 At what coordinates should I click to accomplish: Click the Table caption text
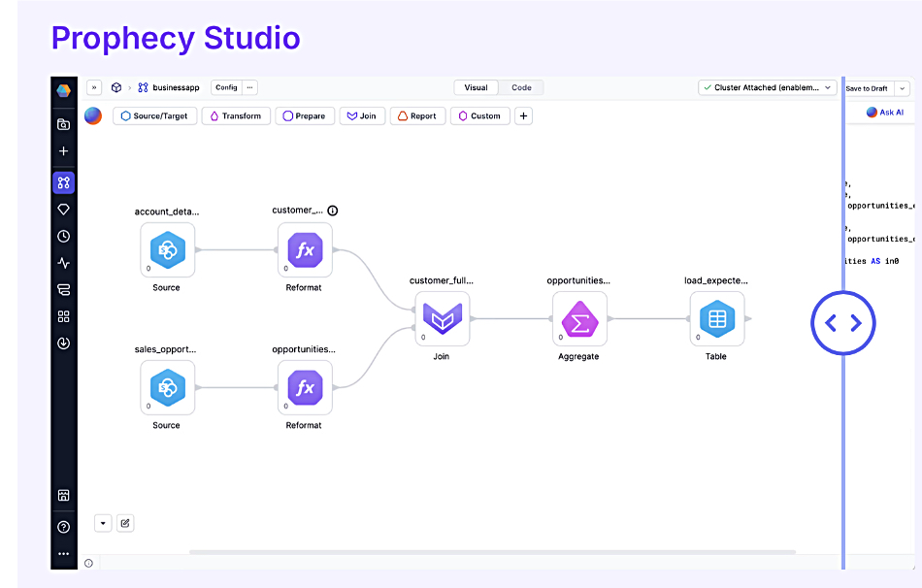[x=716, y=356]
